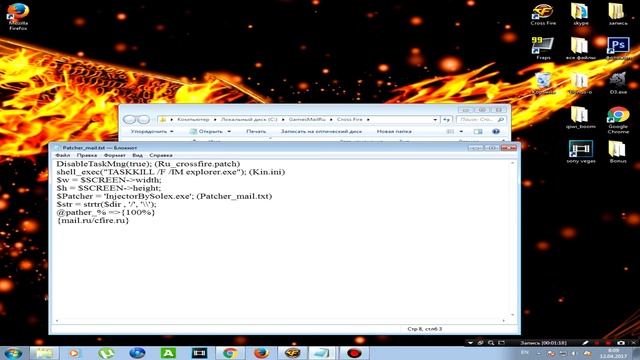Click Новая папка in Explorer toolbar
640x360 pixels.
pyautogui.click(x=394, y=131)
